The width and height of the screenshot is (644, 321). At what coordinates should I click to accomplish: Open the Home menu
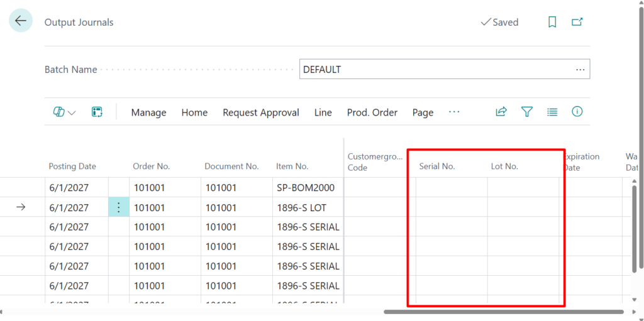point(194,112)
